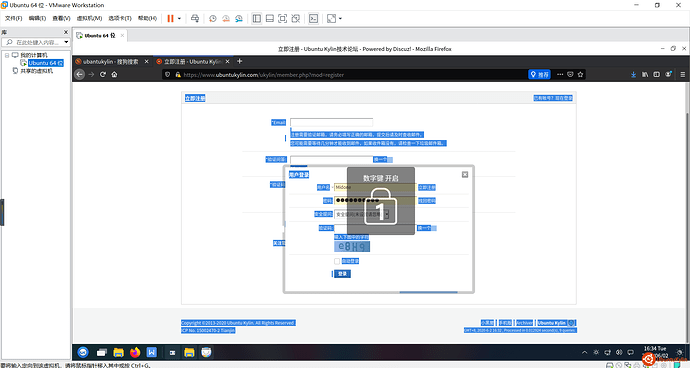Click the Email input field
Image resolution: width=690 pixels, height=368 pixels.
coord(331,122)
